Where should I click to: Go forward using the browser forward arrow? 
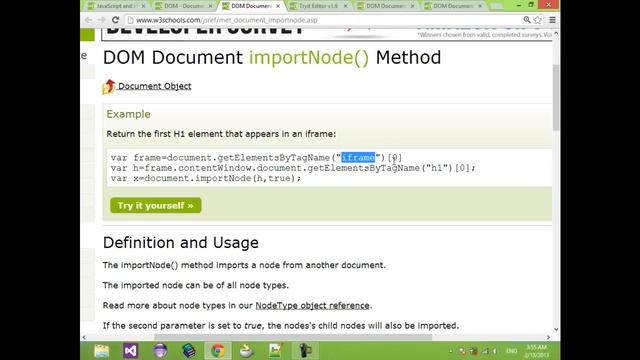pos(102,20)
